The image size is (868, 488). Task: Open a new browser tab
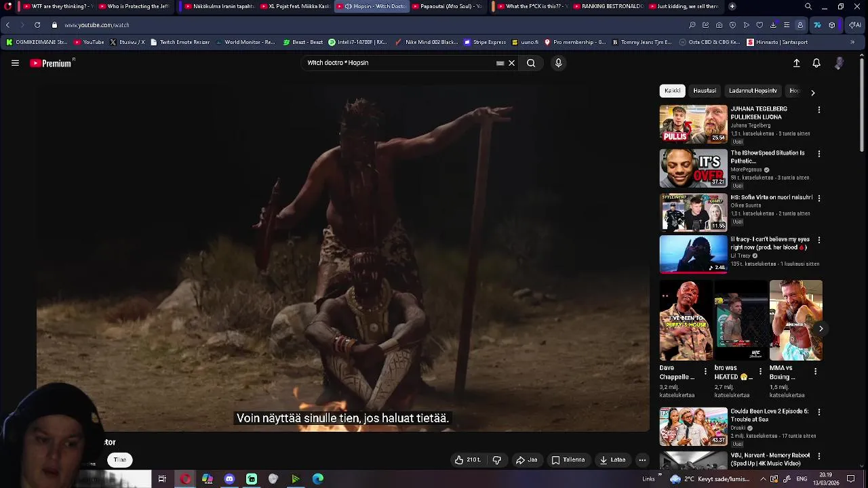[732, 6]
